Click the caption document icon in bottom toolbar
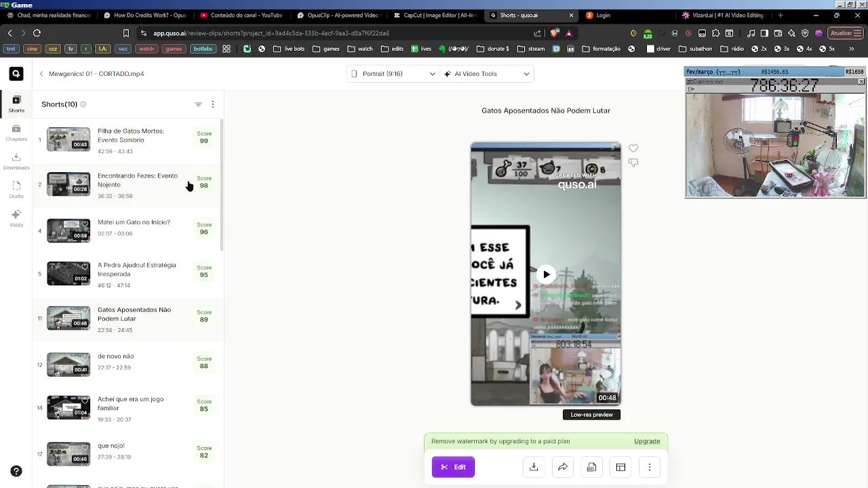The image size is (868, 488). (591, 467)
